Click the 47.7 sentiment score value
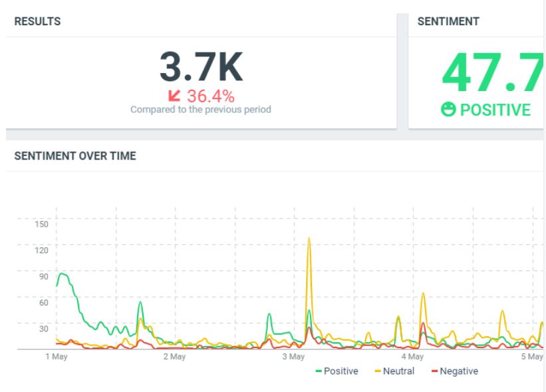The image size is (546, 392). (492, 72)
